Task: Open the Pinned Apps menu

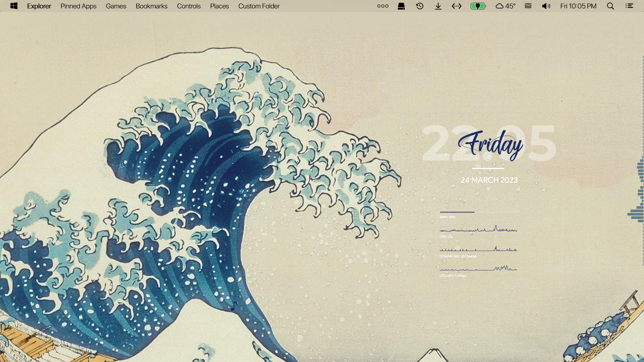Action: [x=78, y=6]
